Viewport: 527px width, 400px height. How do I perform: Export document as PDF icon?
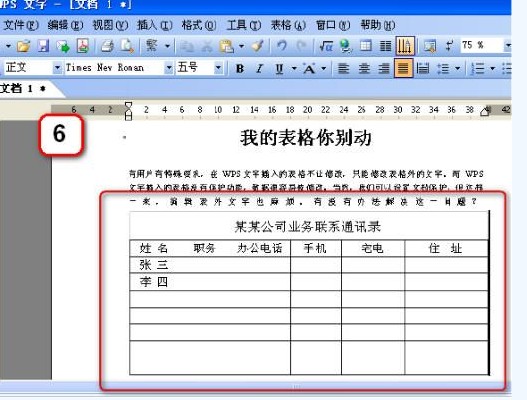click(83, 46)
